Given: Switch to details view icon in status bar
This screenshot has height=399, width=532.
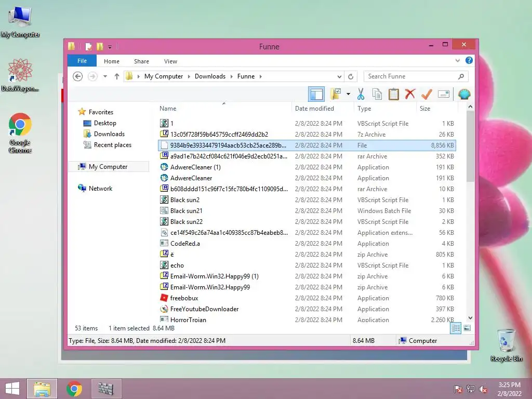Looking at the screenshot, I should coord(456,328).
